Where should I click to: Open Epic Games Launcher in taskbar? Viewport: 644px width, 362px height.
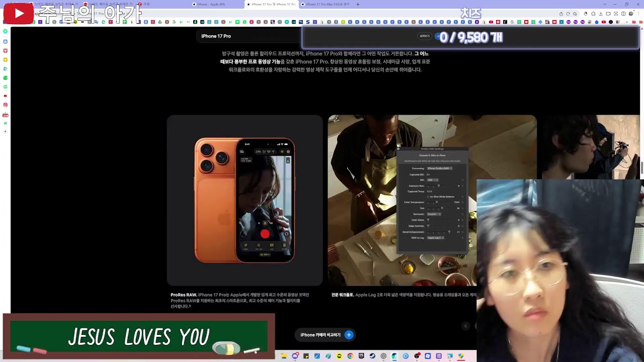coord(361,356)
